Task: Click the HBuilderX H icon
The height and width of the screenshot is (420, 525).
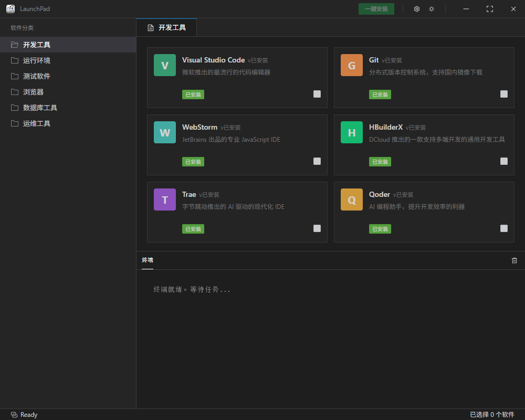Action: [352, 132]
